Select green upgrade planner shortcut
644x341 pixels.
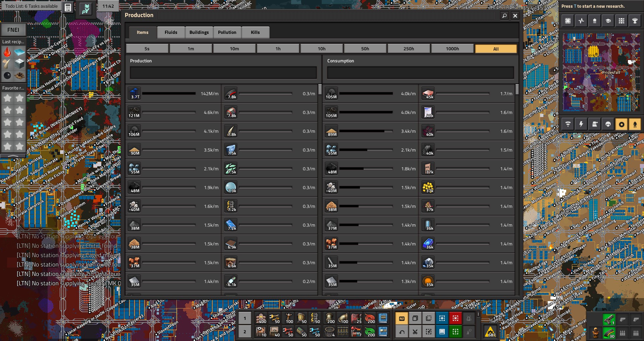pyautogui.click(x=455, y=332)
